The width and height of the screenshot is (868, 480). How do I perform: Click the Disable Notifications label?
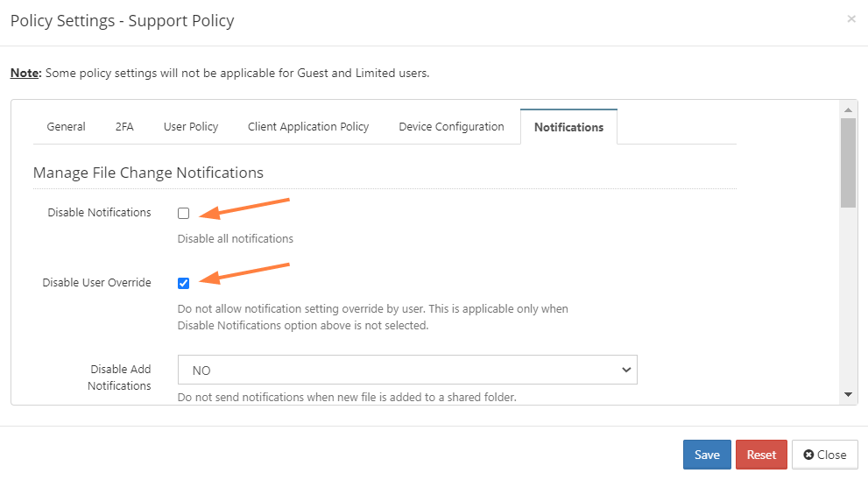point(99,213)
